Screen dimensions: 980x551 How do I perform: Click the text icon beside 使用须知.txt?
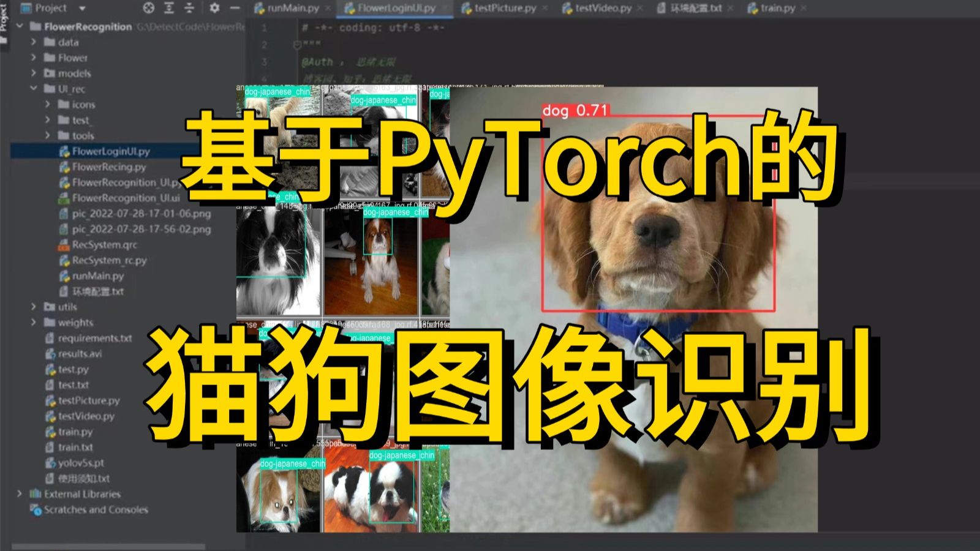(x=50, y=478)
